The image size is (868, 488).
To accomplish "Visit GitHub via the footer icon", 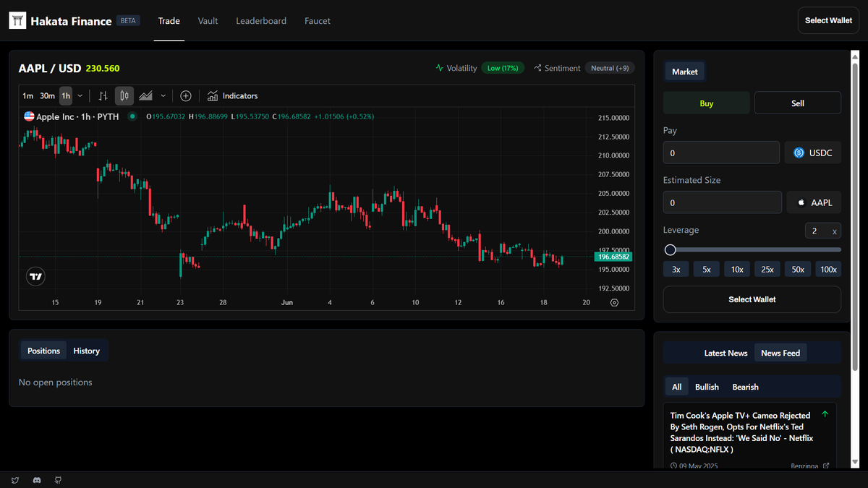I will 58,480.
